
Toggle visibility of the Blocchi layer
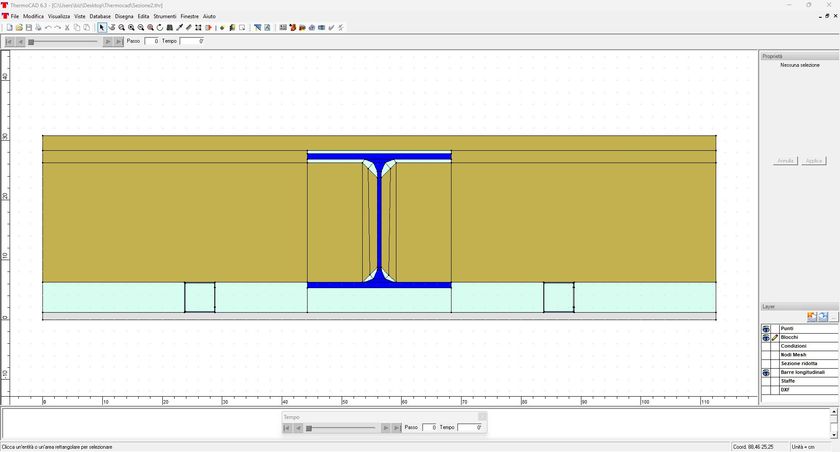766,337
